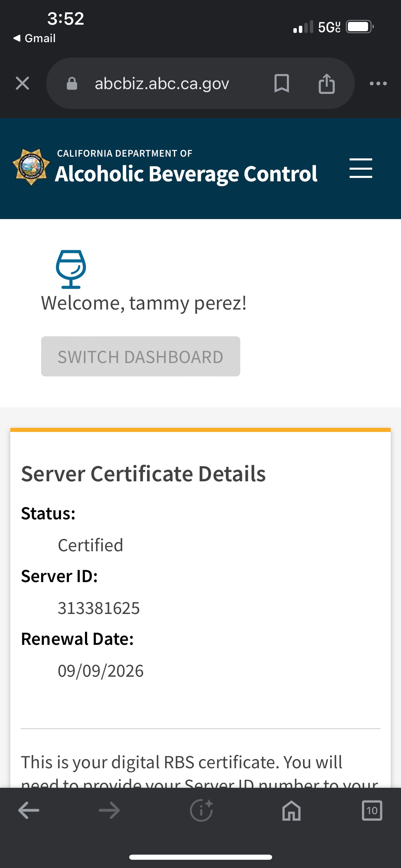Tap the California ABC seal logo
This screenshot has width=401, height=868.
pos(31,167)
